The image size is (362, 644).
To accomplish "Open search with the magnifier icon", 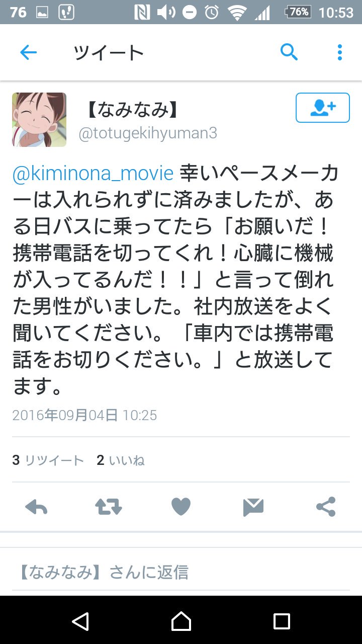I will click(289, 52).
